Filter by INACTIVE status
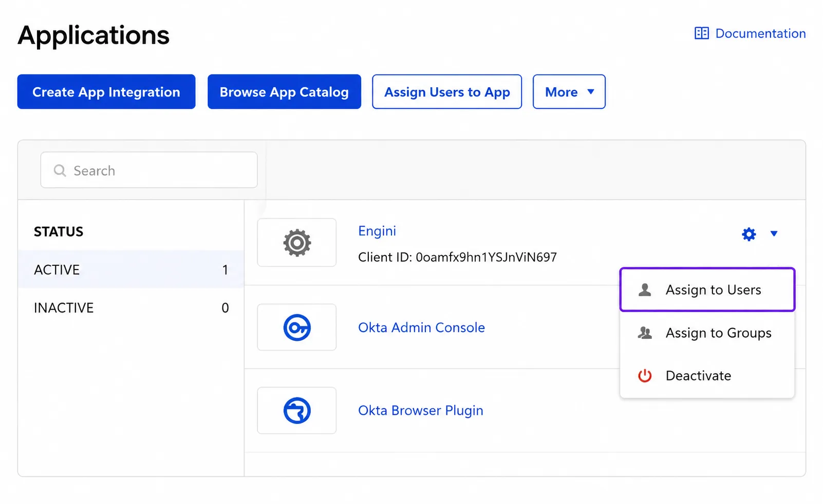This screenshot has width=823, height=504. click(131, 307)
